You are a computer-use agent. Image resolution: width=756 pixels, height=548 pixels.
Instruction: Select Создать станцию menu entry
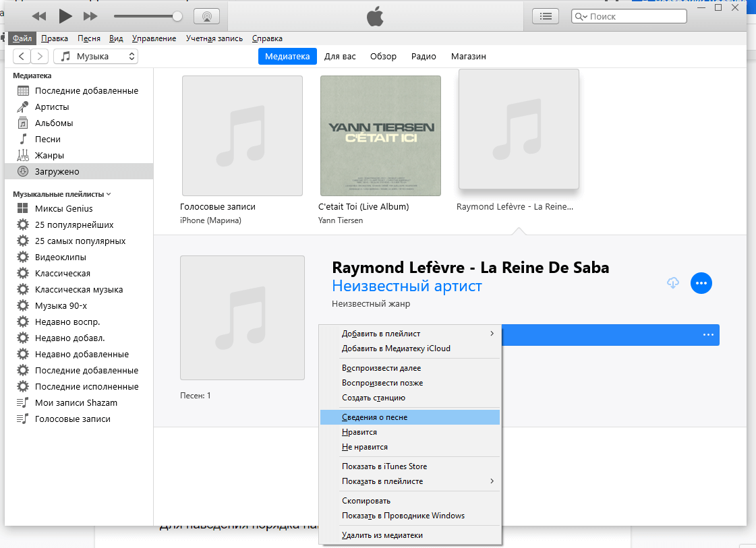pos(410,398)
